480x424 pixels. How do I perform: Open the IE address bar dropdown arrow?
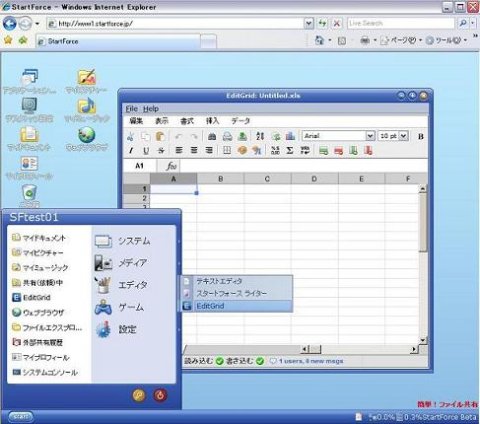[309, 23]
